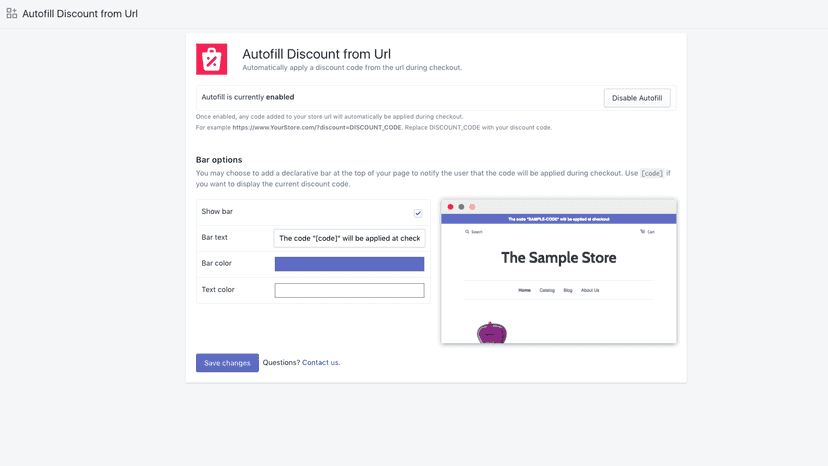Click the Search icon in the store preview
Image resolution: width=828 pixels, height=466 pixels.
[467, 231]
